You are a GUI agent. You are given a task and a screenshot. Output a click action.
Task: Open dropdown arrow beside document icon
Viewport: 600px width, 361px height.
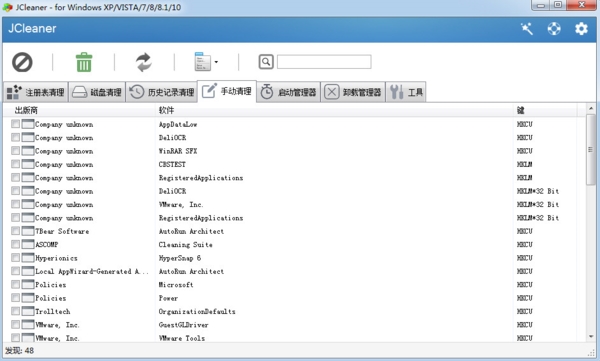[x=216, y=62]
